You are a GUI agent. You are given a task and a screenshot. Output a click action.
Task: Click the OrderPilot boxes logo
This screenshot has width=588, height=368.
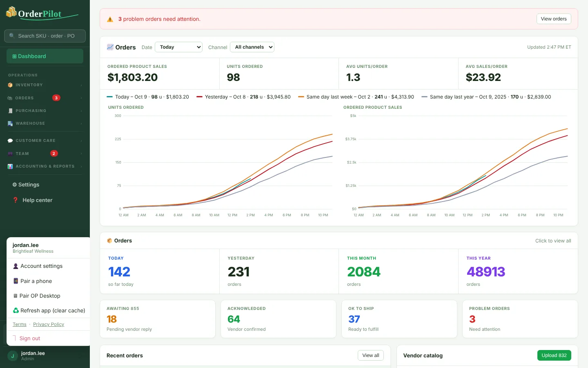[x=11, y=12]
